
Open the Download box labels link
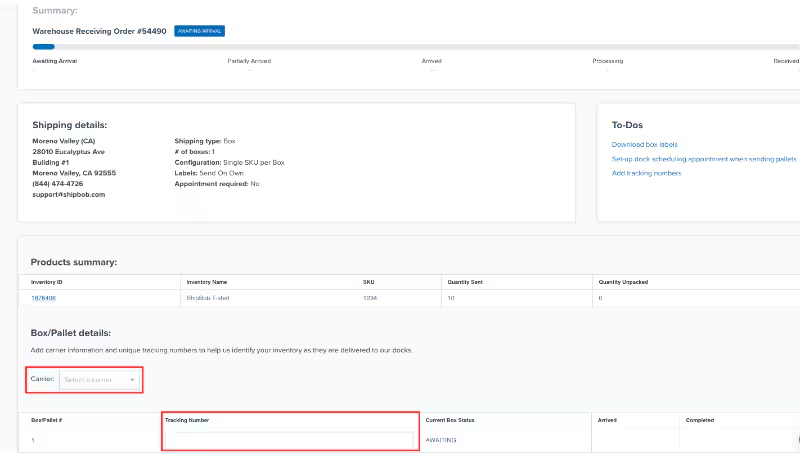(644, 144)
